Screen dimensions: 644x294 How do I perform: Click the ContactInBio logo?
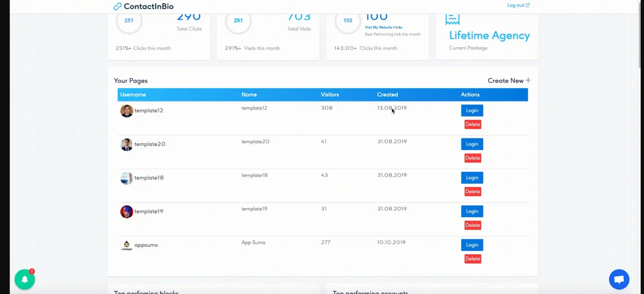(x=144, y=6)
